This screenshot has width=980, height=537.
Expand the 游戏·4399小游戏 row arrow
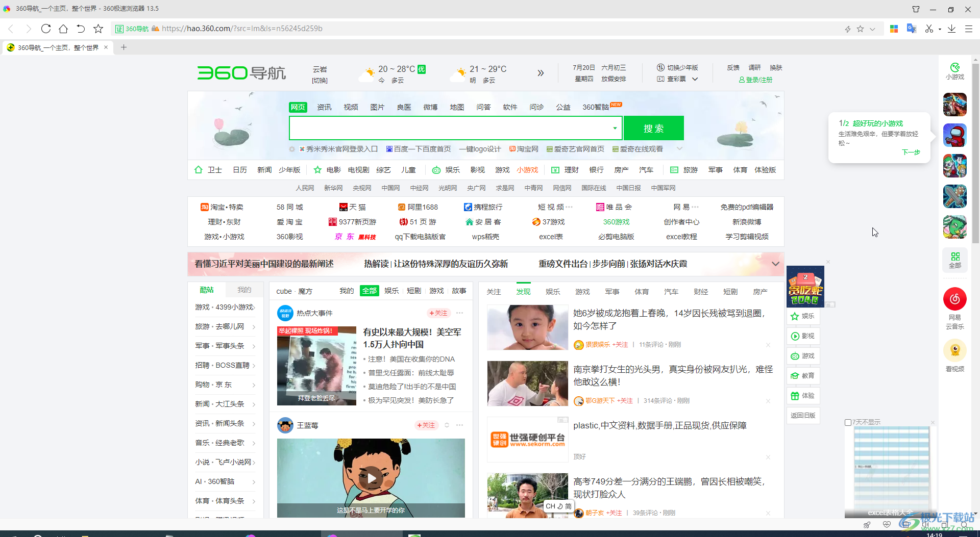[254, 307]
